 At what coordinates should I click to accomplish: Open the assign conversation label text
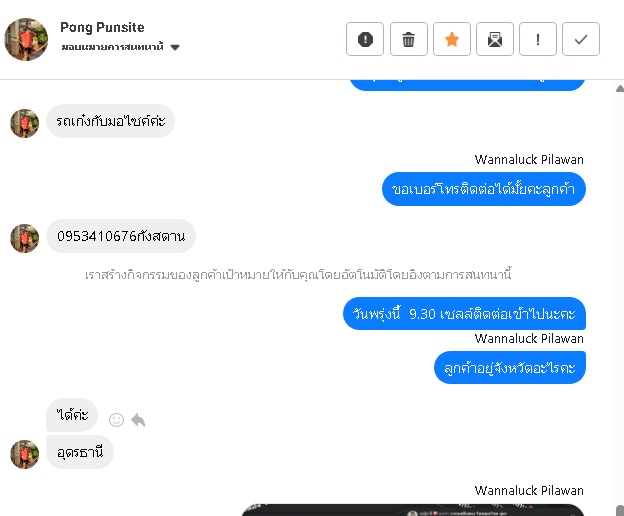pos(112,47)
